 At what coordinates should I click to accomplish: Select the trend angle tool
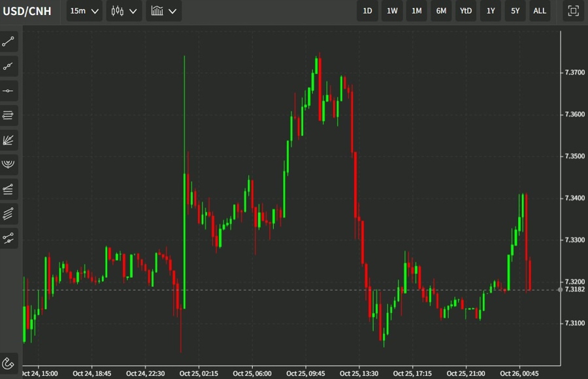click(8, 189)
